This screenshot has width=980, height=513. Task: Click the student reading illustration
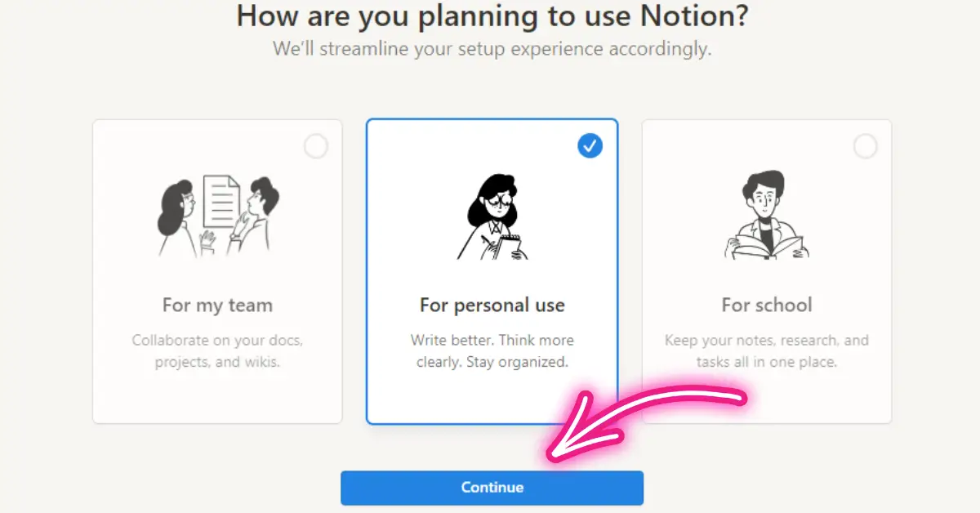click(766, 212)
